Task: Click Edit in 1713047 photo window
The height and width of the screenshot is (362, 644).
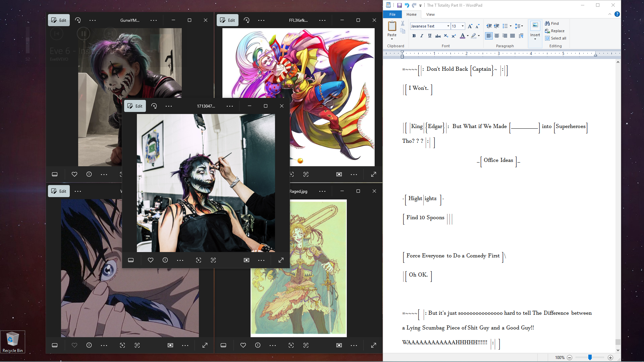Action: pos(135,106)
